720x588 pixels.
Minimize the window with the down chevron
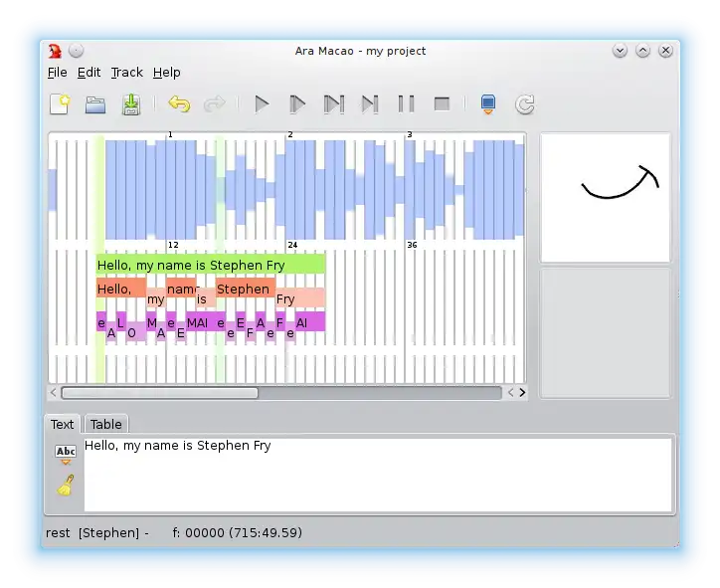[620, 50]
